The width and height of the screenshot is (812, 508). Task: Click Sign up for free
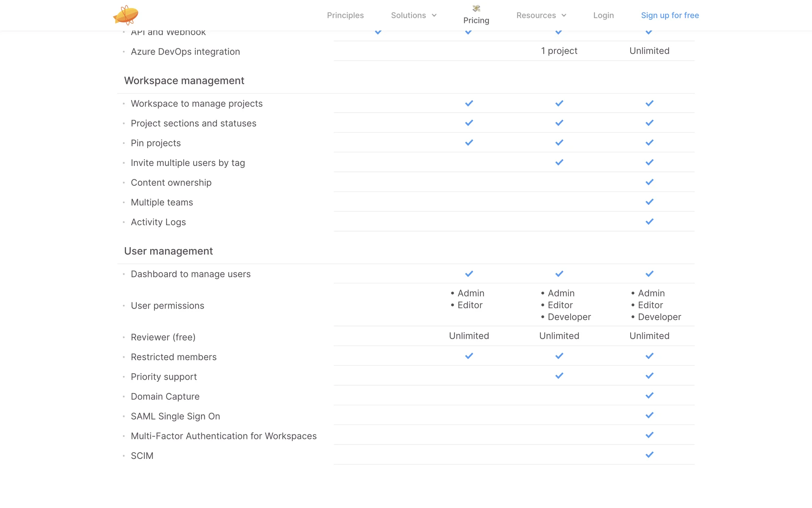click(670, 15)
